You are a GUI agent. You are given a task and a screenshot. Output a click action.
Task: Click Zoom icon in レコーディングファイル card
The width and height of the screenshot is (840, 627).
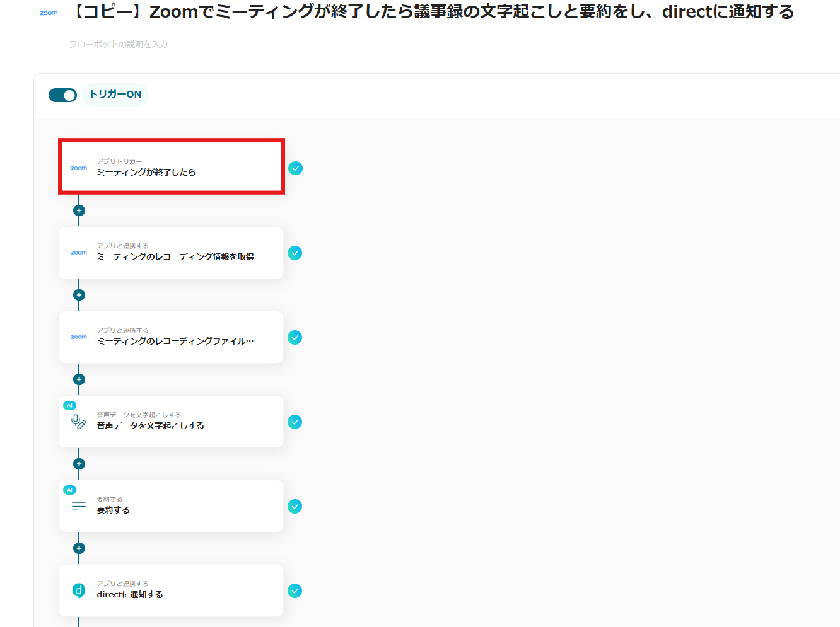pos(79,337)
